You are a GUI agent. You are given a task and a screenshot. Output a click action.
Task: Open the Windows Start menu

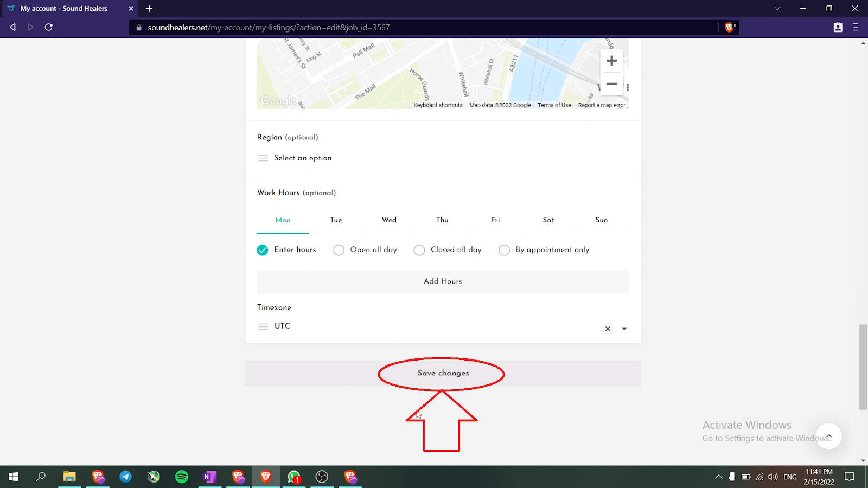(14, 477)
